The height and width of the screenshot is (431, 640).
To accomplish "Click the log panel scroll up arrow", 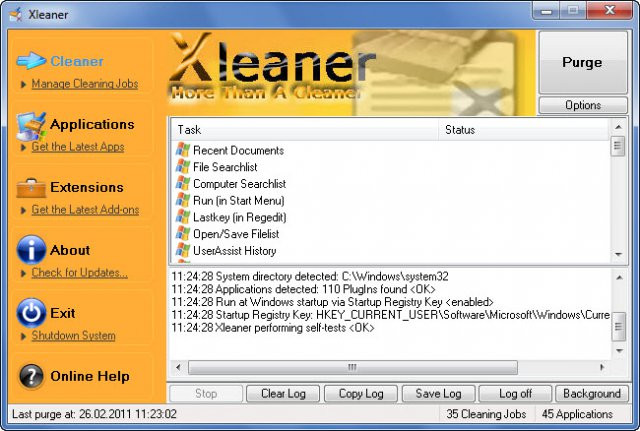I will pyautogui.click(x=619, y=278).
